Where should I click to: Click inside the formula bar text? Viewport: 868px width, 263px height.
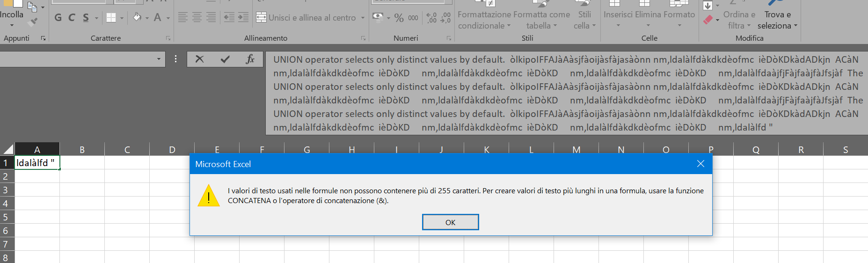(567, 93)
